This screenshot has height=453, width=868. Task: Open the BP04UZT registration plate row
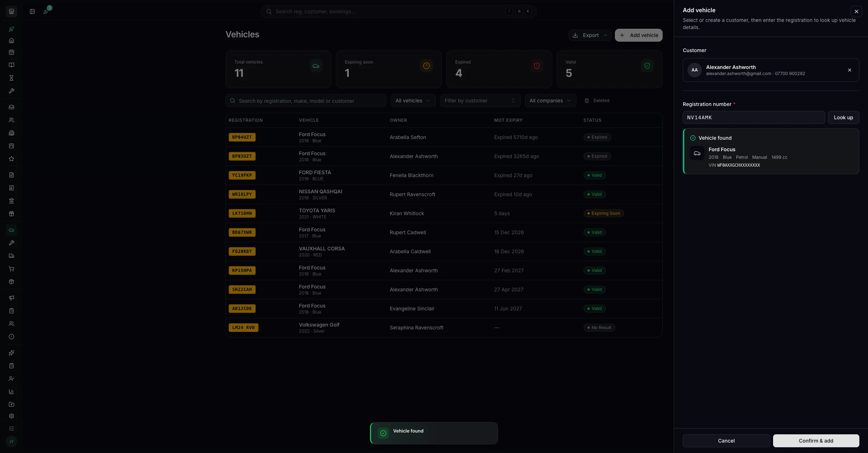[242, 137]
